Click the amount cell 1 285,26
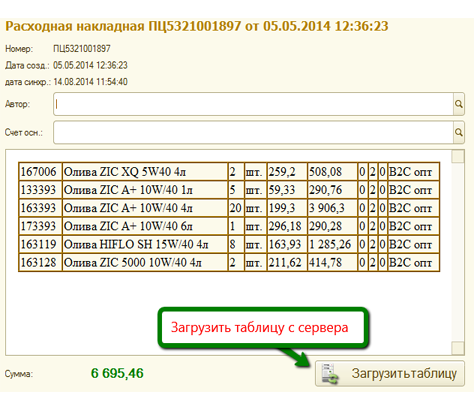Viewport: 474px width, 415px height. [332, 244]
